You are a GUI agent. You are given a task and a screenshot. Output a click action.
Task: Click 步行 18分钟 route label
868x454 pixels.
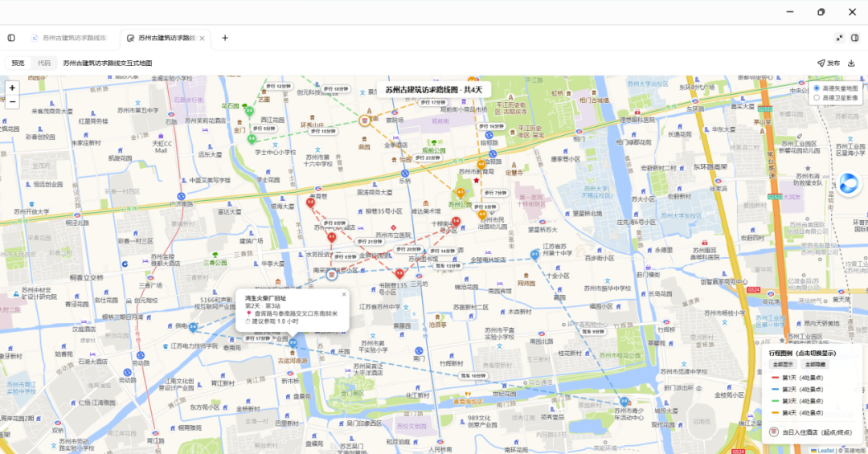pos(335,89)
